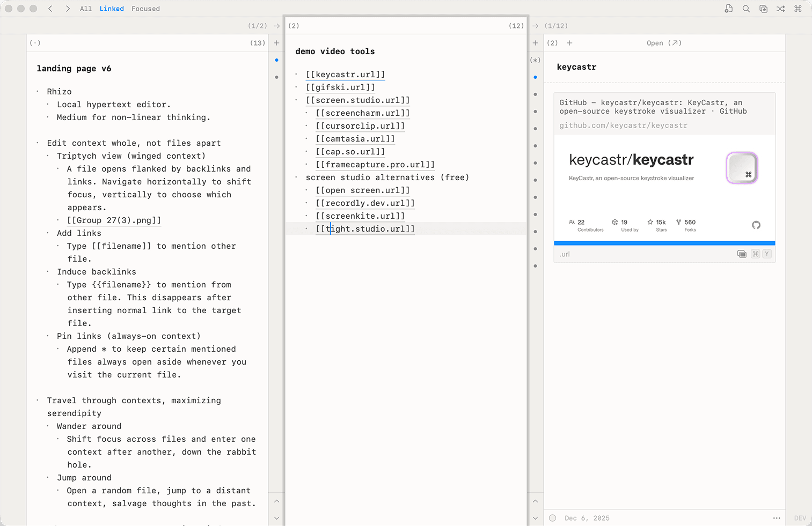Click the 'keycastr' file title
812x526 pixels.
pos(576,67)
